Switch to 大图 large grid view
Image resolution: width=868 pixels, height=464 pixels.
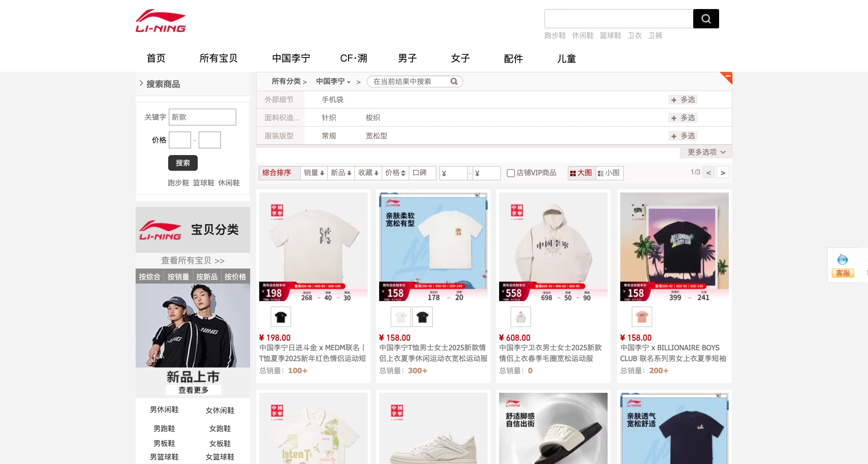point(581,173)
